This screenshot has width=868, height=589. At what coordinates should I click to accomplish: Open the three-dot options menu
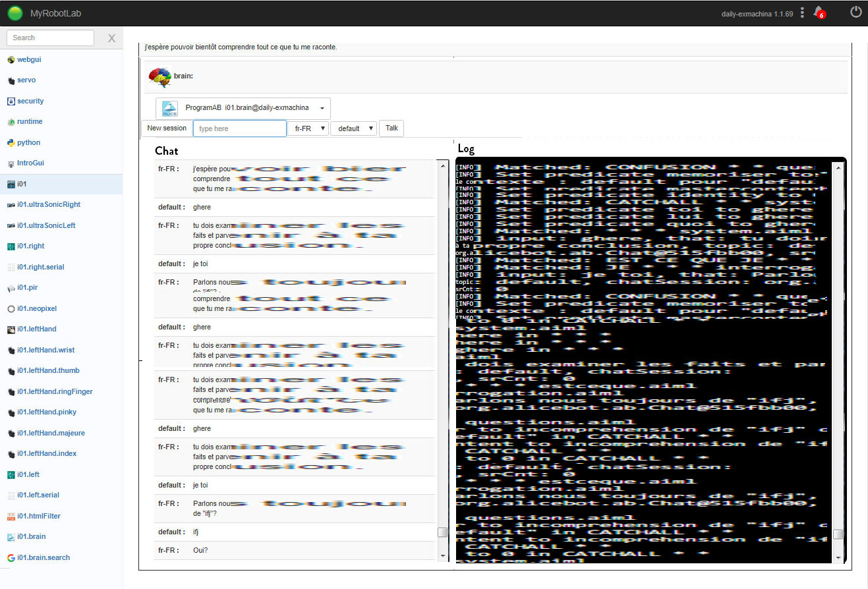click(802, 13)
